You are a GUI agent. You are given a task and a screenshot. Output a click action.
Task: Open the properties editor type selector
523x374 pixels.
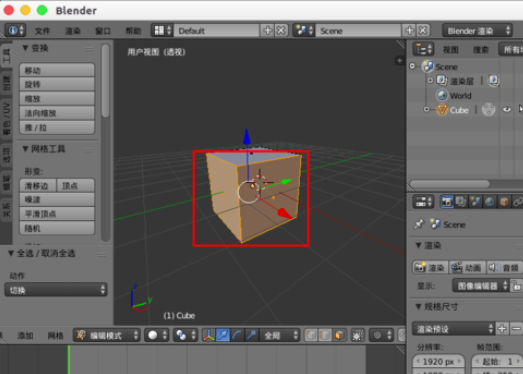pyautogui.click(x=423, y=202)
